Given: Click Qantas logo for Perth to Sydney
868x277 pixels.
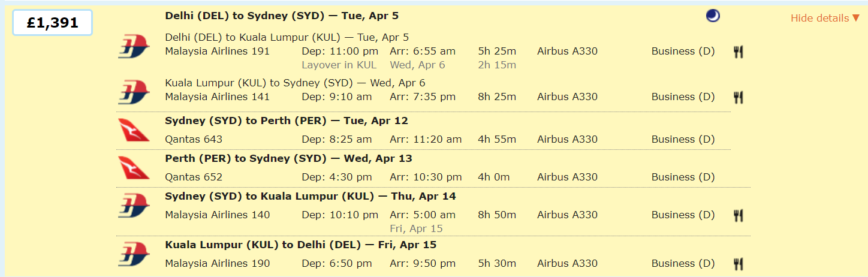Looking at the screenshot, I should coord(134,167).
